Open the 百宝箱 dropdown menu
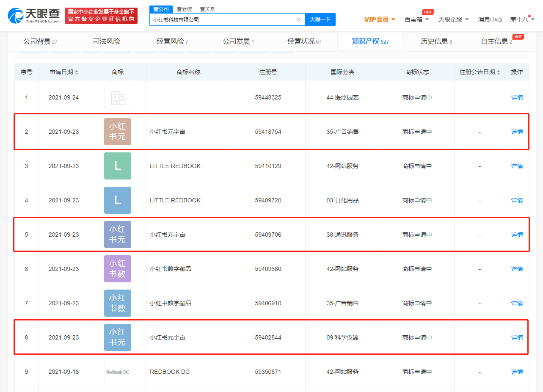543x392 pixels. pyautogui.click(x=417, y=19)
